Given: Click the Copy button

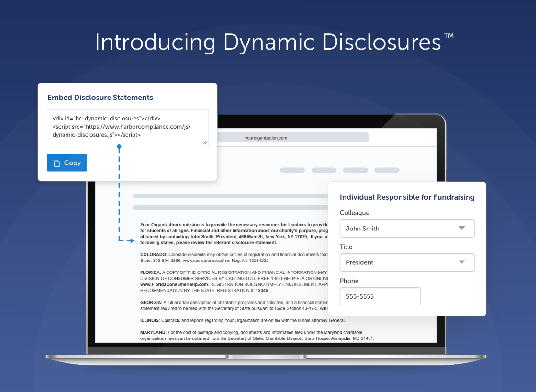Looking at the screenshot, I should click(67, 163).
